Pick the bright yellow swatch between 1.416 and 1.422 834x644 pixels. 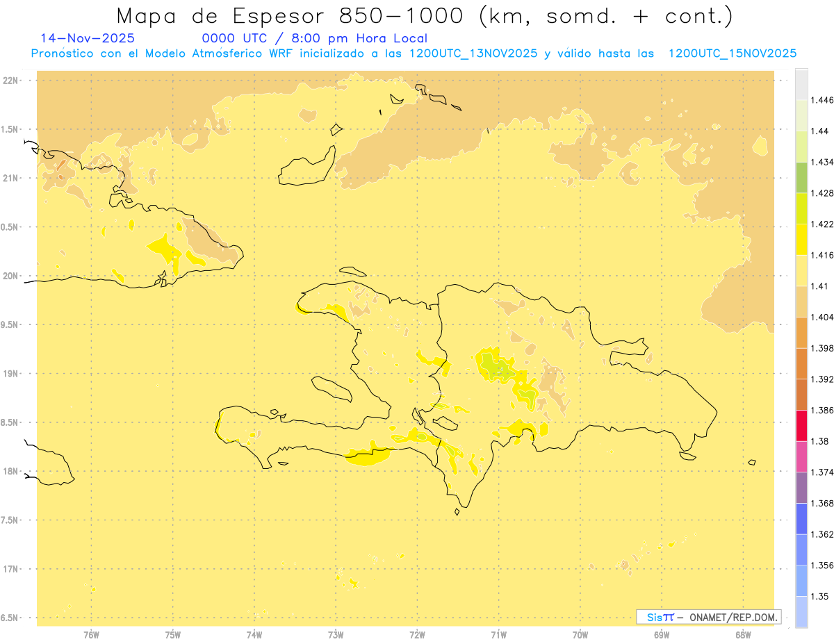801,240
